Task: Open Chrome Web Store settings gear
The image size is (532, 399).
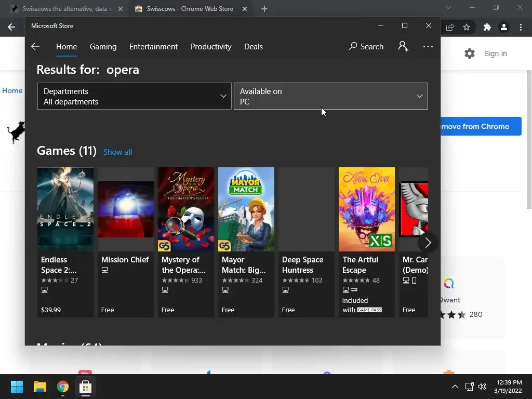Action: click(x=470, y=54)
